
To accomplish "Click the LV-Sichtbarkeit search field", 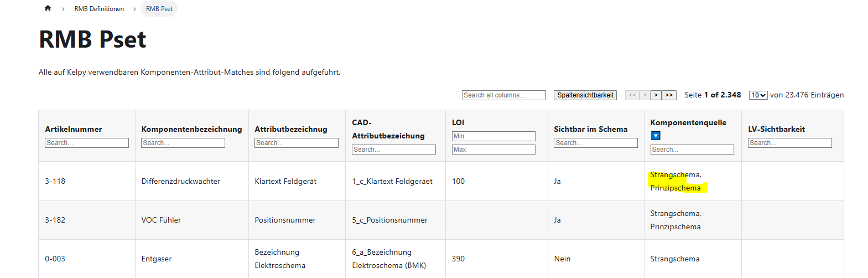I will (789, 143).
